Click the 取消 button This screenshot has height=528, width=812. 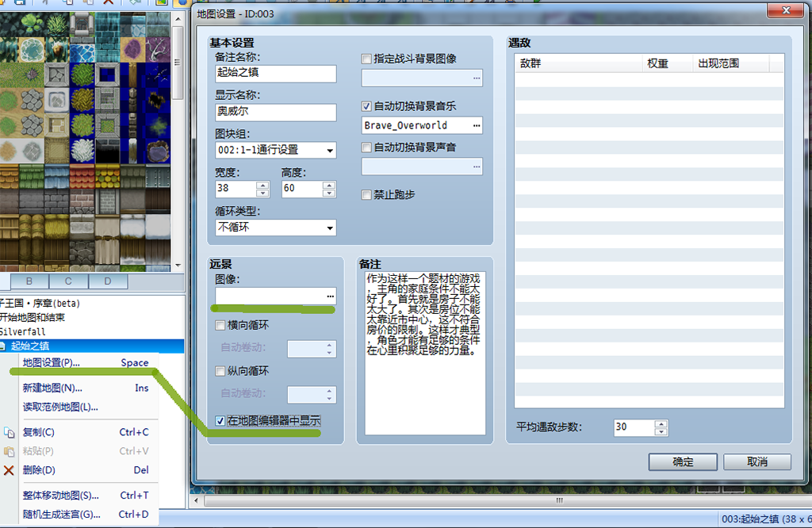[x=757, y=461]
